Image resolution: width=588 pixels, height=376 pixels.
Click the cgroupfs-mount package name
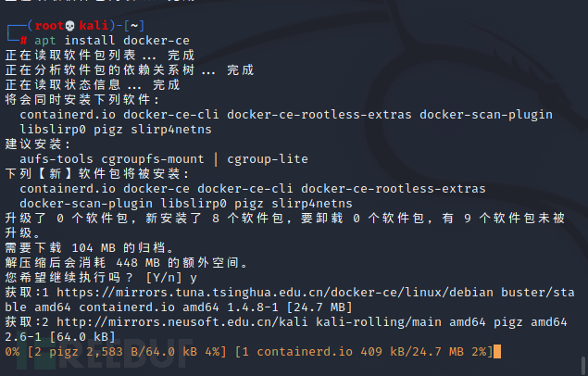tap(153, 159)
